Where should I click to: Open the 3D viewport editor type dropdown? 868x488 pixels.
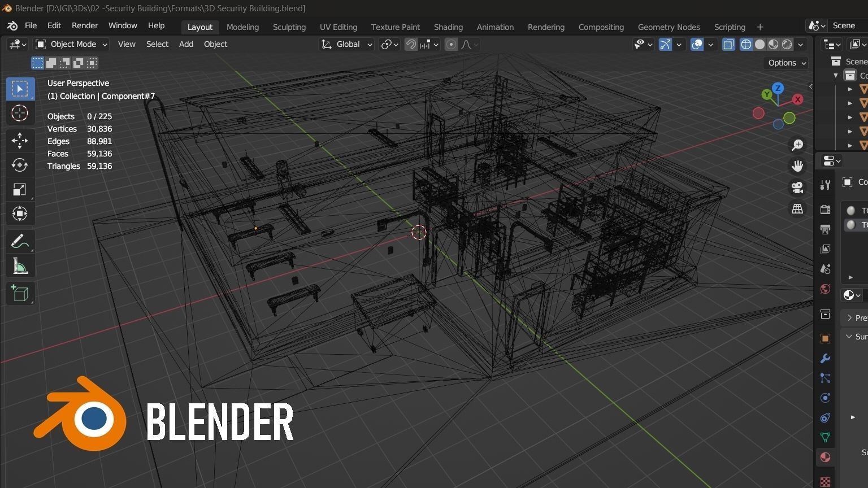point(18,44)
